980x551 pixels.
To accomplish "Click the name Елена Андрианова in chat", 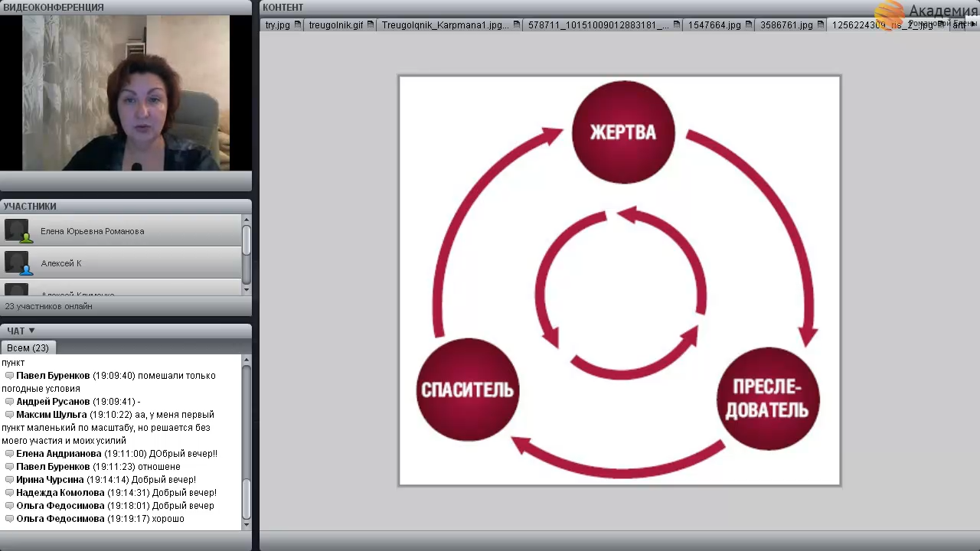I will coord(59,454).
